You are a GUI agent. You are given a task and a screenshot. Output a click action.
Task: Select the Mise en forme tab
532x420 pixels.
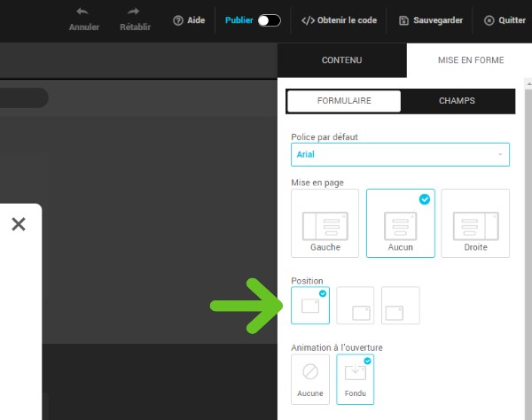471,60
